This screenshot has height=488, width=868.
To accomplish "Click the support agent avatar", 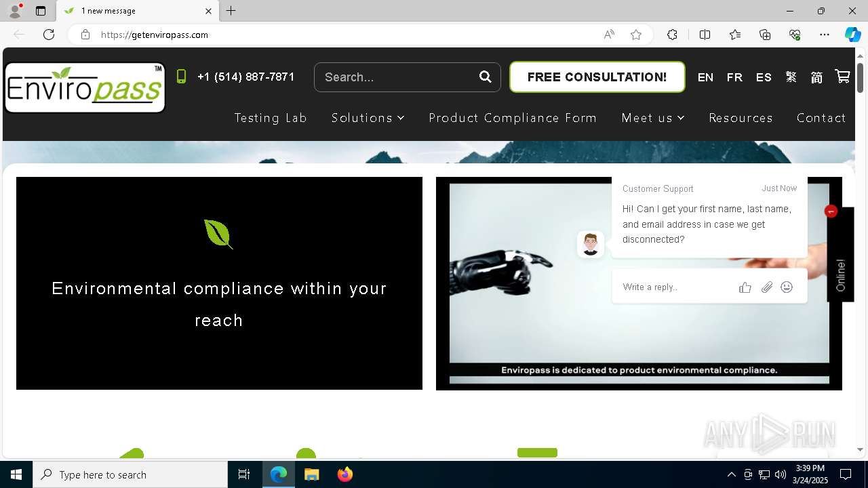I will coord(591,244).
